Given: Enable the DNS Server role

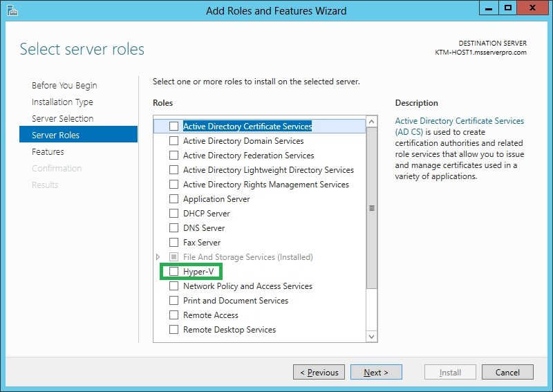Looking at the screenshot, I should click(174, 228).
